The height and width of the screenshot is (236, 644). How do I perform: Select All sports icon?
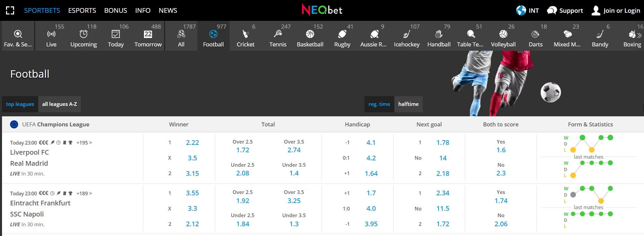[x=181, y=34]
